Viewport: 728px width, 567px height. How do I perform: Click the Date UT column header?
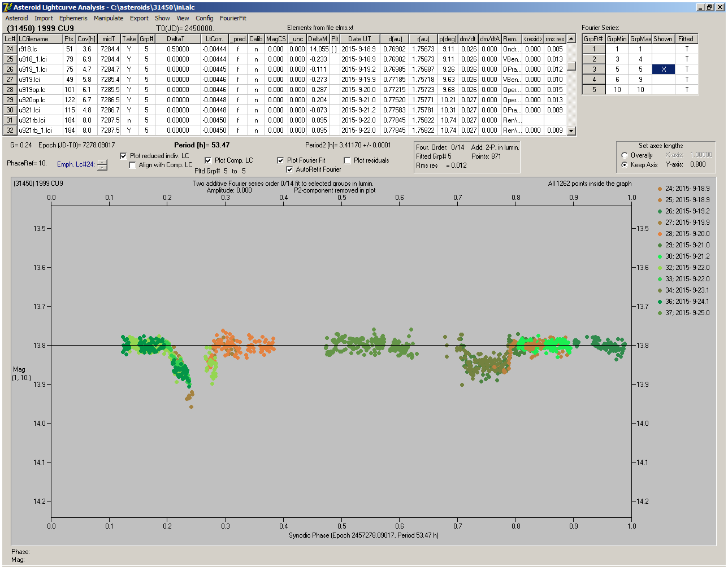(359, 39)
